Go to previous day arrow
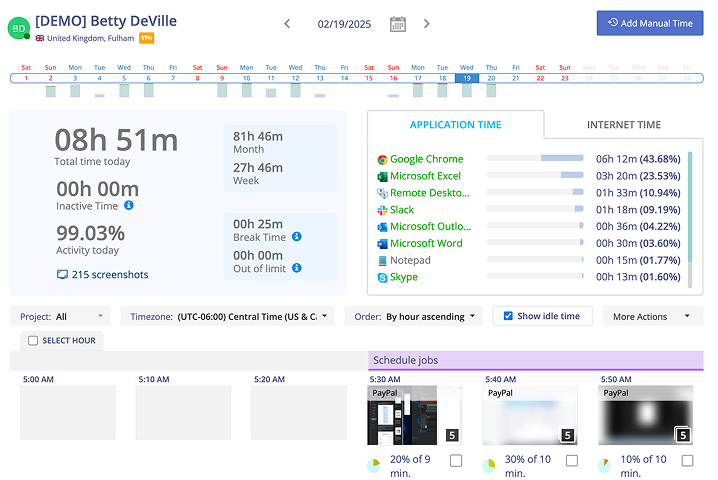This screenshot has width=718, height=480. pos(287,24)
